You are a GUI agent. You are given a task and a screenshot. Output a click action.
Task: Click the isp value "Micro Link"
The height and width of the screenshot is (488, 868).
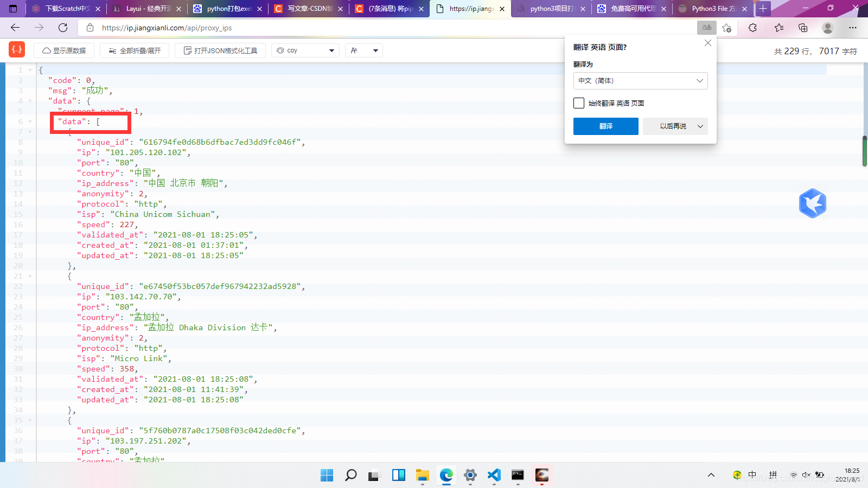point(139,358)
